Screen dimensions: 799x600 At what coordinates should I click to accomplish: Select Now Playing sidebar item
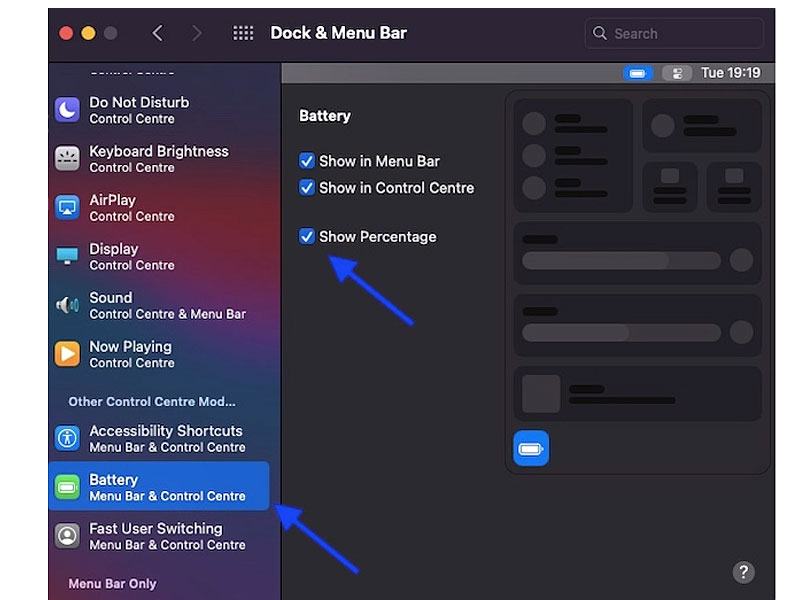pyautogui.click(x=159, y=354)
